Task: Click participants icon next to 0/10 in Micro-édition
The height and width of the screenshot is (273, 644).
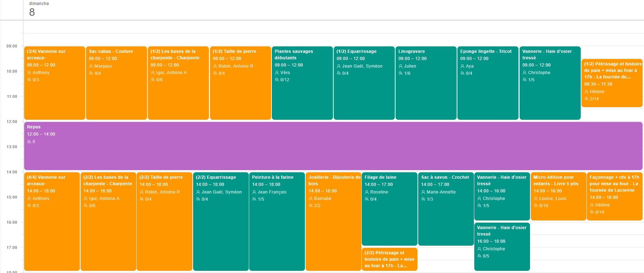Action: 536,206
